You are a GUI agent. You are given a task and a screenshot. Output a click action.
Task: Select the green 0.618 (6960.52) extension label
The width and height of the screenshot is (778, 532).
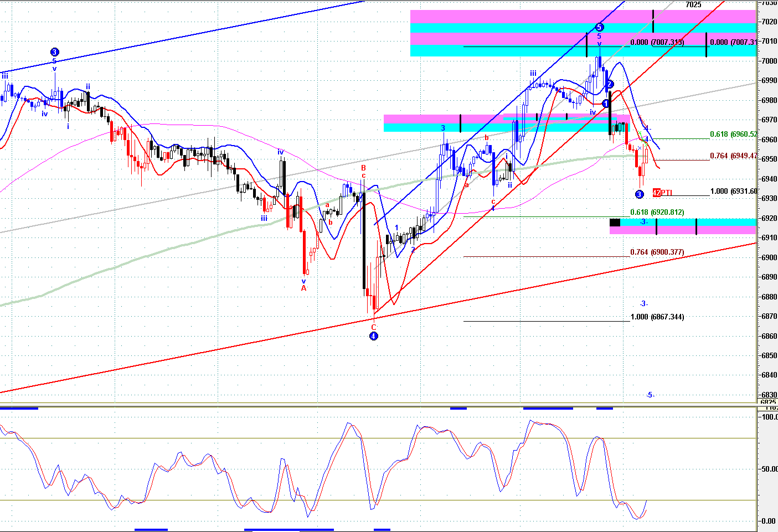click(733, 135)
